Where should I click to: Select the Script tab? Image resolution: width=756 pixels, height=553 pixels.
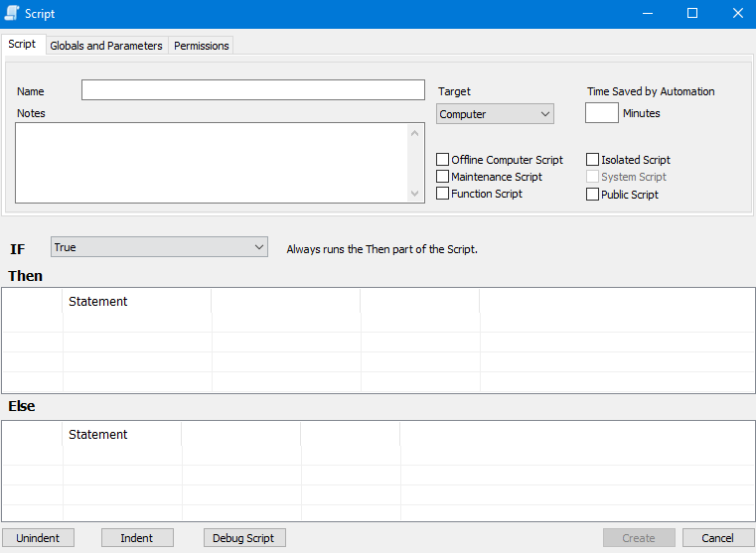point(22,45)
